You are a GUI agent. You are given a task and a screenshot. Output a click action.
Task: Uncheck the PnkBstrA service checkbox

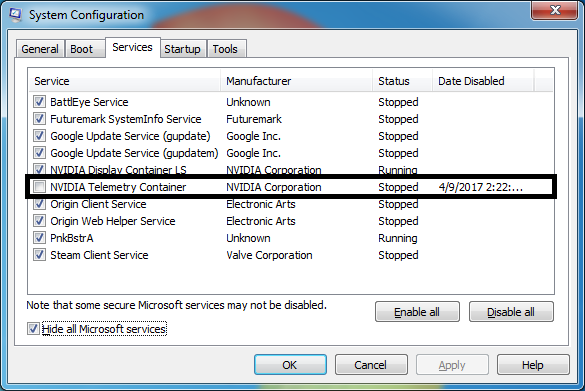click(39, 238)
